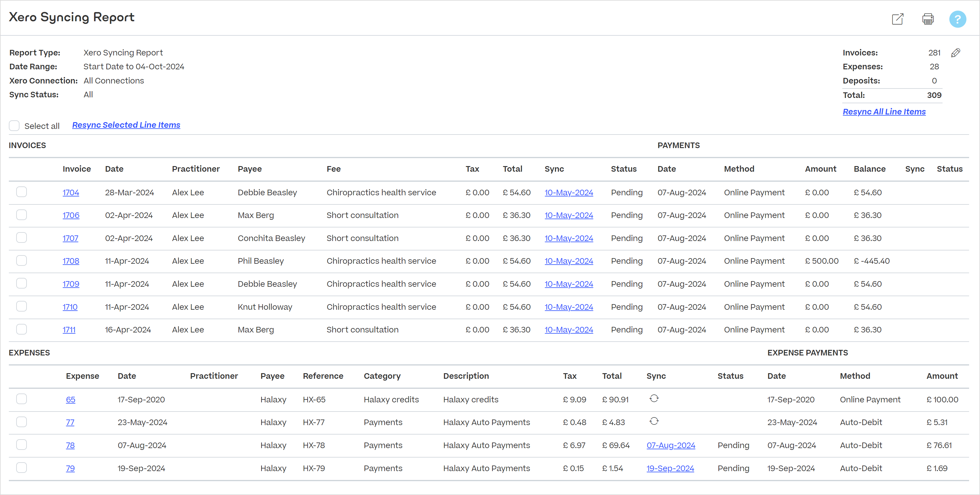Viewport: 980px width, 495px height.
Task: Check the box for expense 79
Action: tap(21, 468)
